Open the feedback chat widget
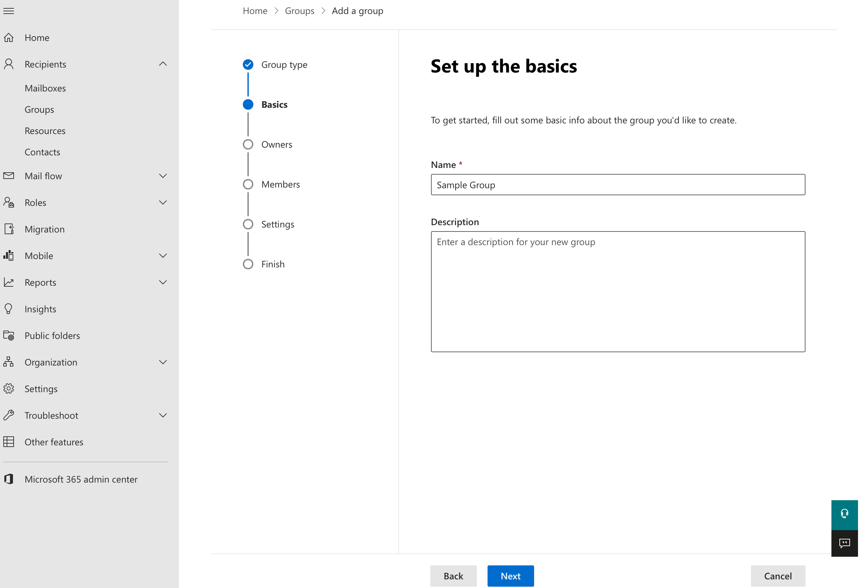The width and height of the screenshot is (868, 588). (844, 543)
